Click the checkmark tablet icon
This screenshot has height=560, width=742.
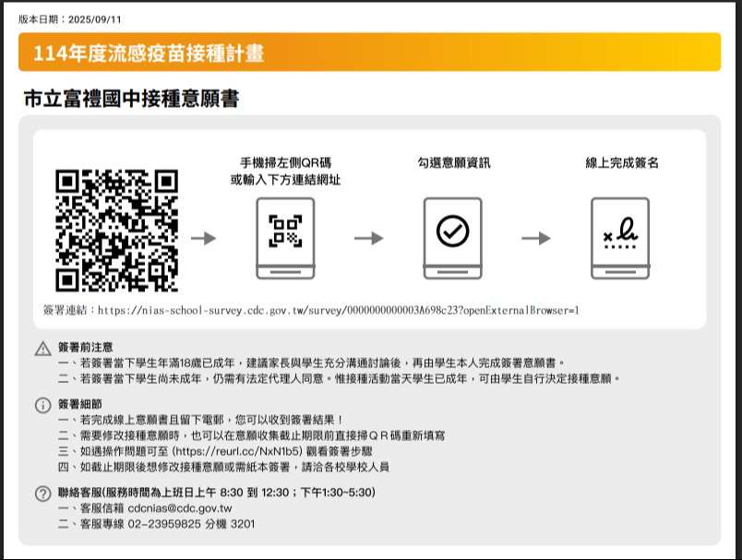pos(452,236)
